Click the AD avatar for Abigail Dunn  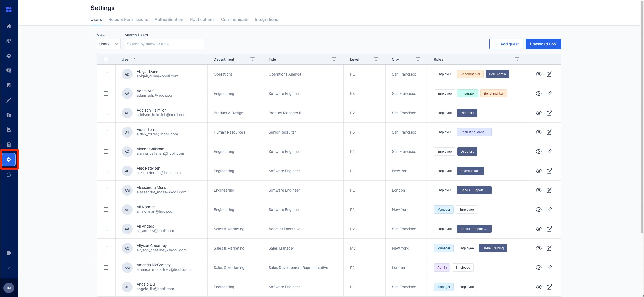(x=127, y=74)
